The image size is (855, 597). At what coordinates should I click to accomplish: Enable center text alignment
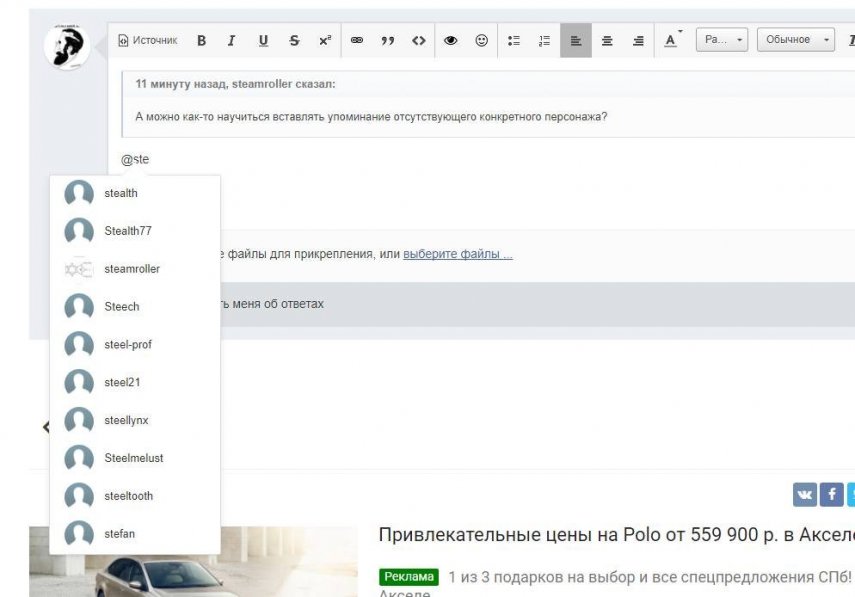[x=607, y=40]
